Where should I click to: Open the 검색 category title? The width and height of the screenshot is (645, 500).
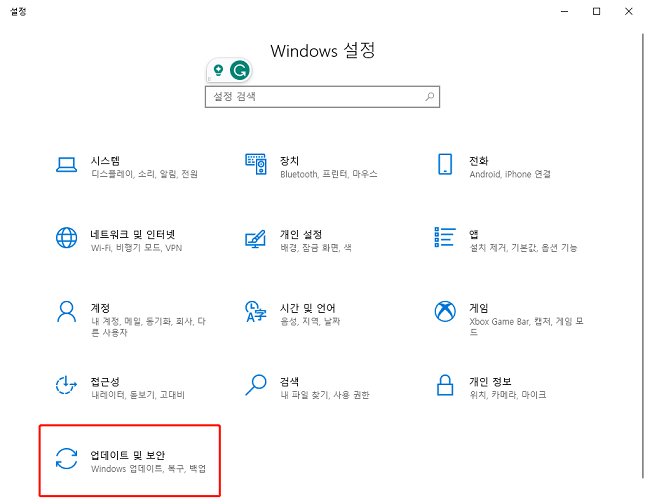coord(289,382)
